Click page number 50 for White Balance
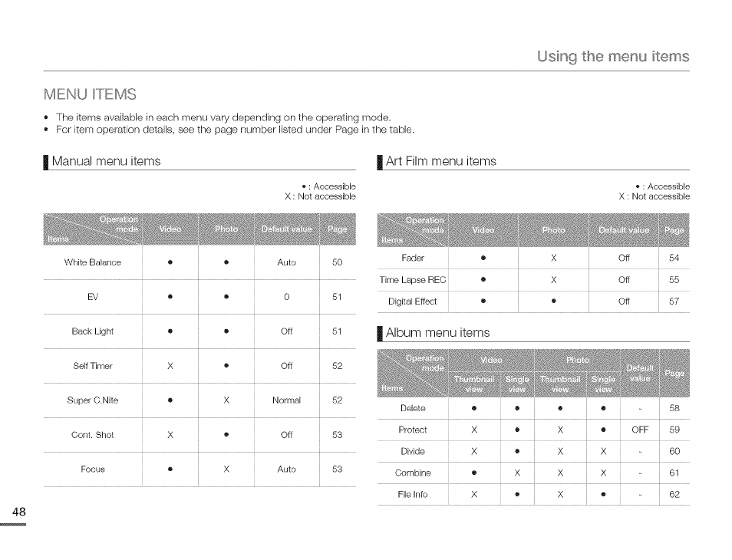 (x=337, y=262)
